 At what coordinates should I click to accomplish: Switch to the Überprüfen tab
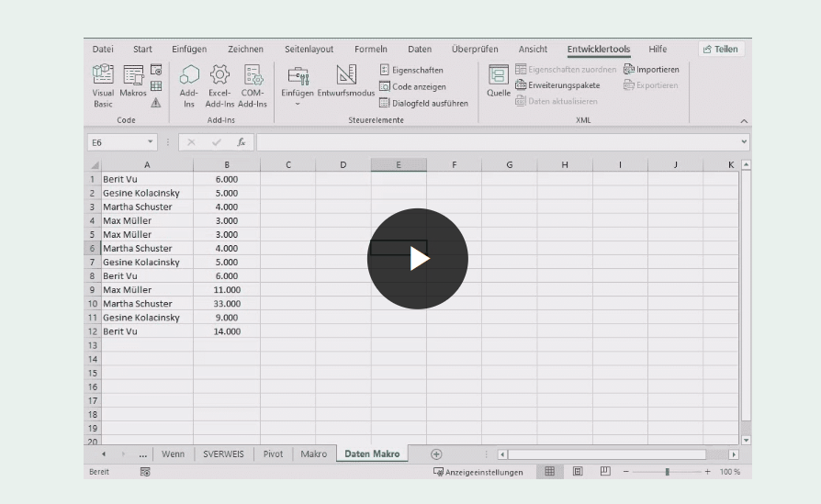click(475, 50)
